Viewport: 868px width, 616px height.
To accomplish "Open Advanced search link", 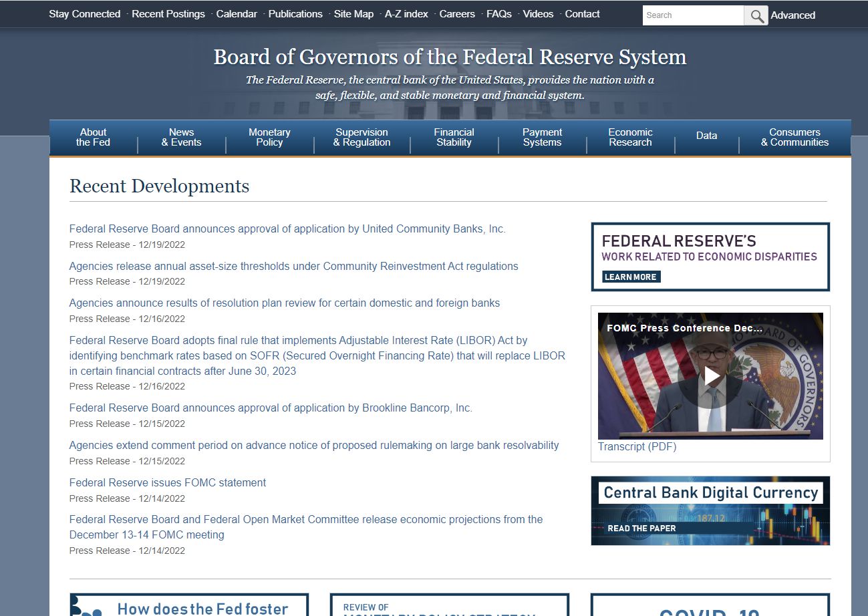I will (x=792, y=15).
